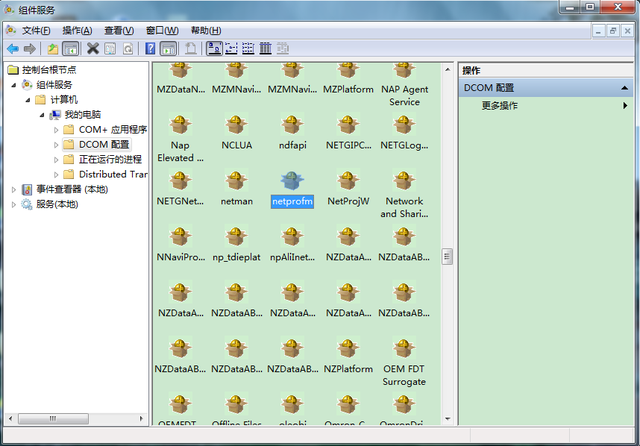Select 我的电脑 in the tree
640x446 pixels.
[x=82, y=115]
